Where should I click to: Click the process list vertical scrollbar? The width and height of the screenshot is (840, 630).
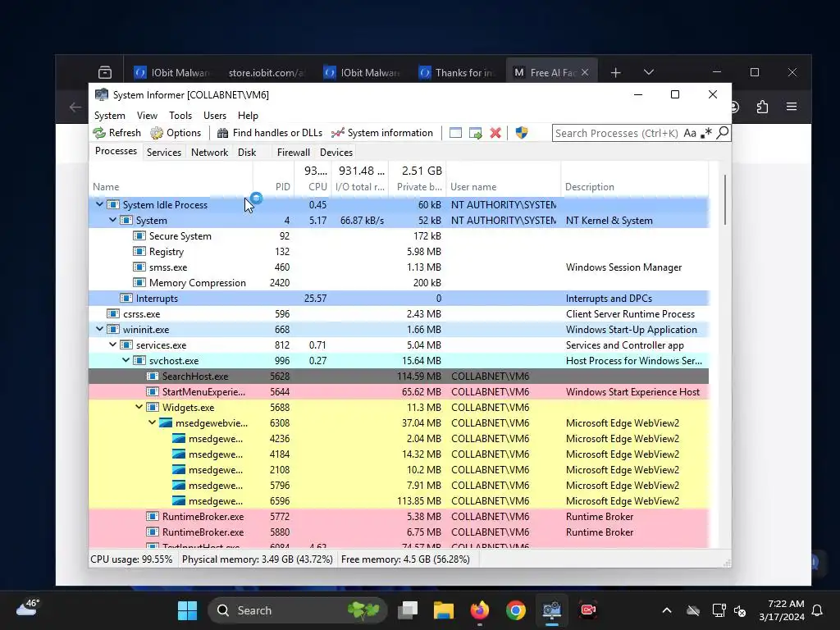(x=725, y=200)
